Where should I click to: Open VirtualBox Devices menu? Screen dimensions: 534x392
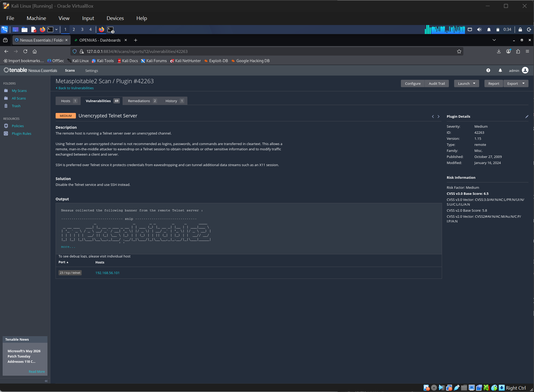tap(115, 18)
